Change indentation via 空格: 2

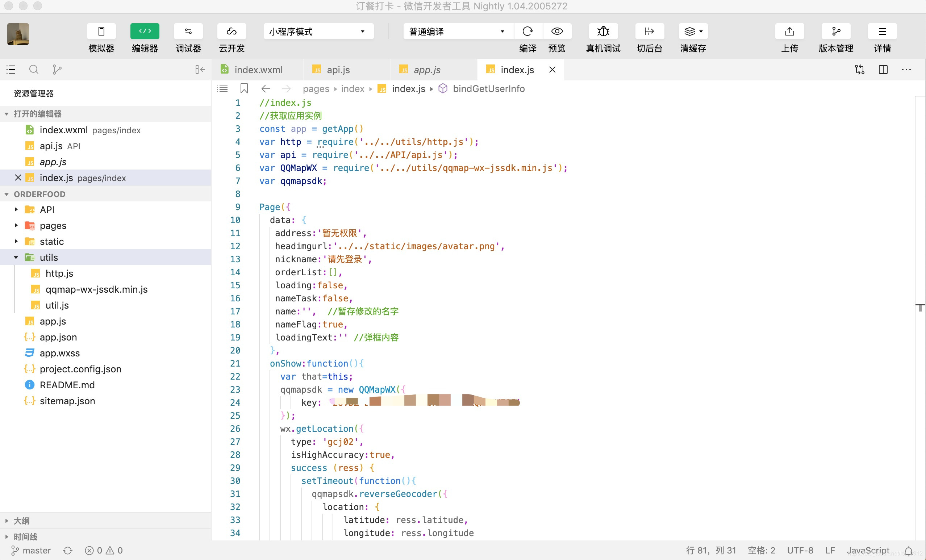click(x=762, y=551)
